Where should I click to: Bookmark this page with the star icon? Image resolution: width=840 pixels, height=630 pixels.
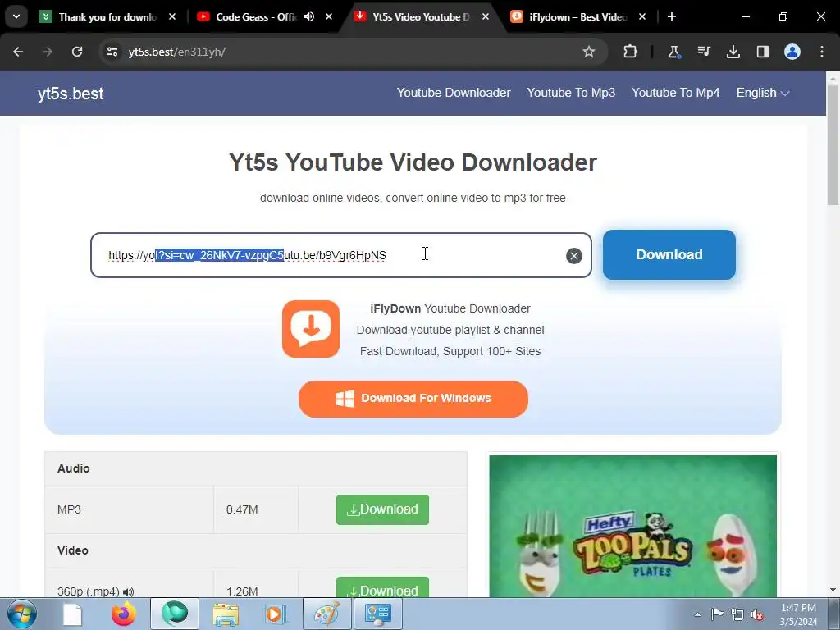pos(589,52)
